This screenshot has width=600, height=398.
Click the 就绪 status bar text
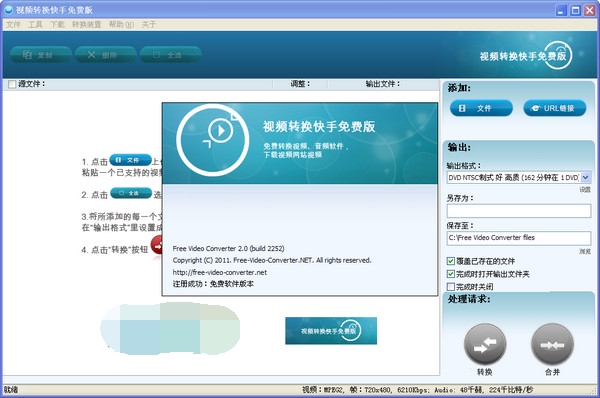[x=11, y=390]
